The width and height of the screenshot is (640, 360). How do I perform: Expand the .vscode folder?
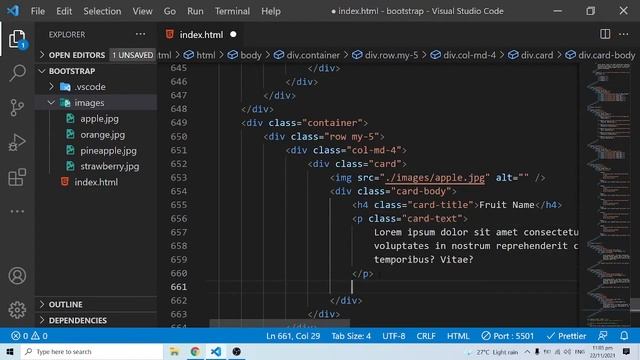click(x=90, y=87)
